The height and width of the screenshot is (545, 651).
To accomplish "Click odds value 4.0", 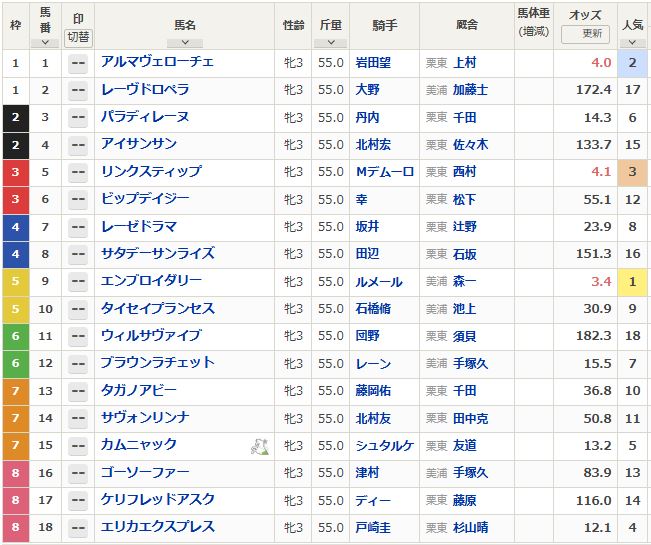I will [x=601, y=63].
